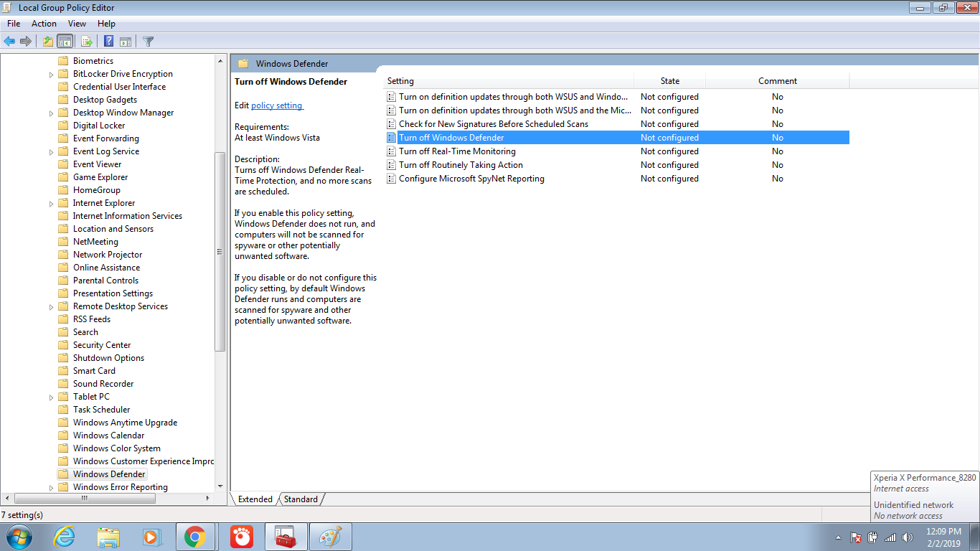Click the folder icon next to Windows Defender tree item
Image resolution: width=980 pixels, height=551 pixels.
coord(63,474)
